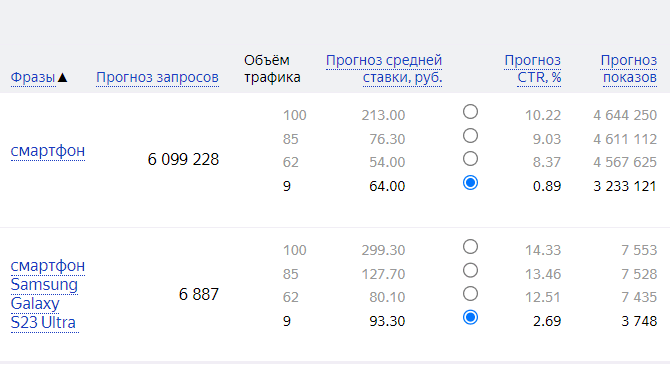
Task: Select the 64.00 bid radio for смартфон
Action: (470, 183)
